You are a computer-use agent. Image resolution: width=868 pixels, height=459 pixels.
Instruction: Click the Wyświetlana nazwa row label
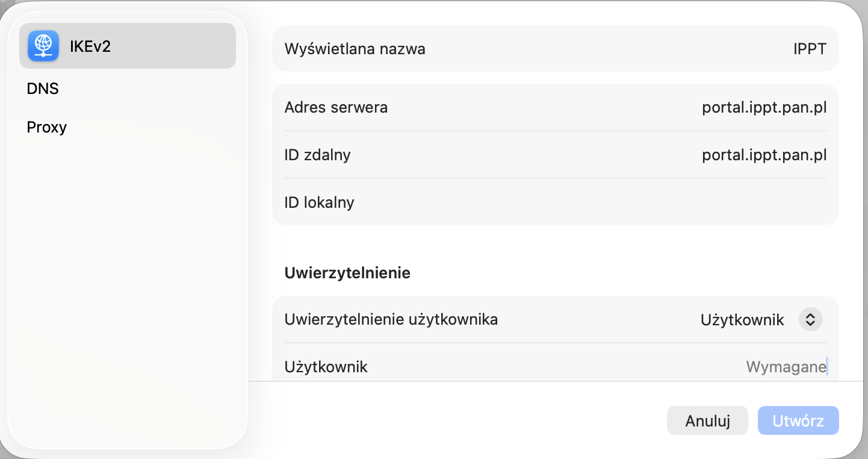click(355, 49)
